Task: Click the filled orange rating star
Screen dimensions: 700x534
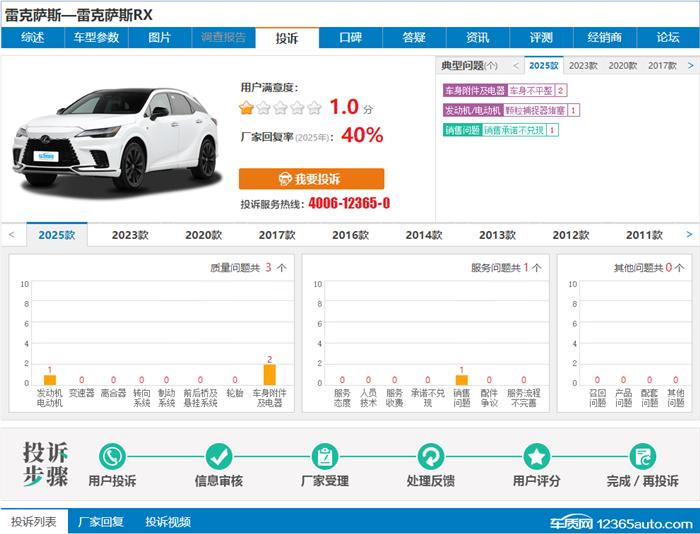Action: [246, 108]
